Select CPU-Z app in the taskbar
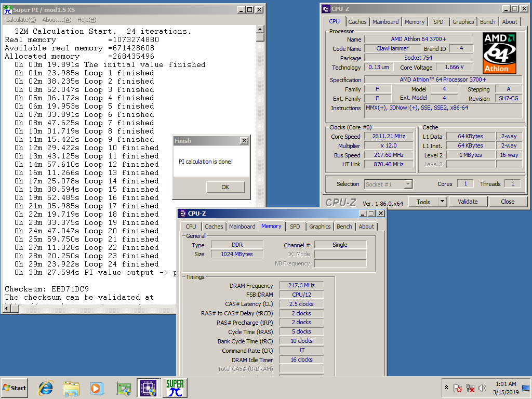 [149, 388]
